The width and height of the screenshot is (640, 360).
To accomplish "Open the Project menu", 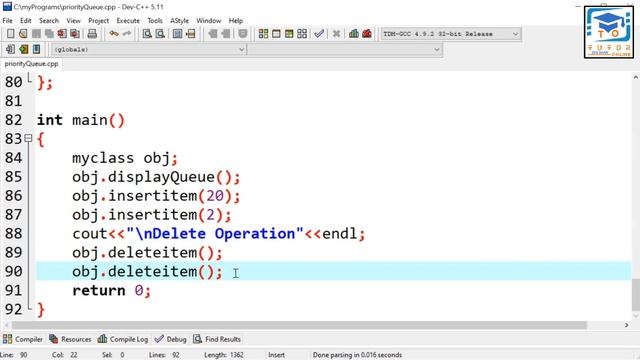I will pyautogui.click(x=98, y=20).
